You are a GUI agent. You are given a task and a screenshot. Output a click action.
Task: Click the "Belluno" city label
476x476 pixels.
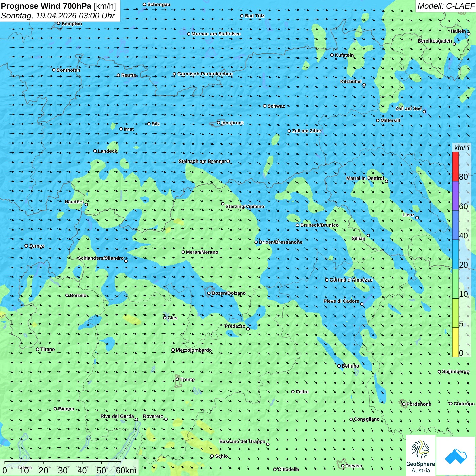tap(350, 366)
